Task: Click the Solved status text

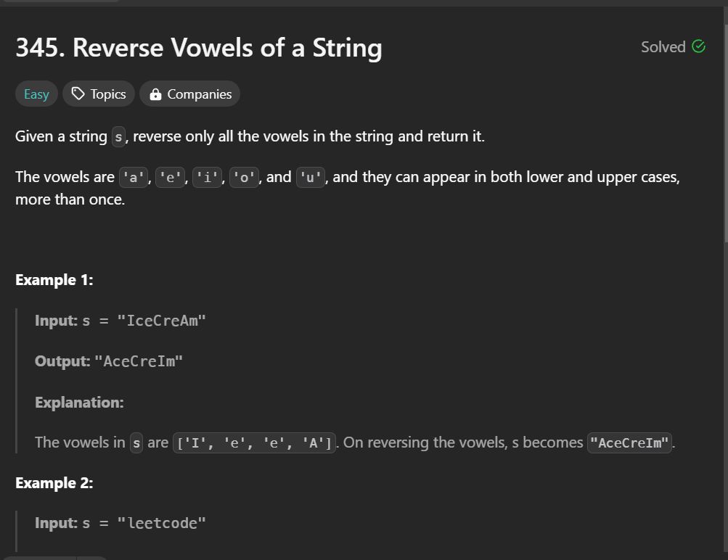Action: tap(663, 47)
